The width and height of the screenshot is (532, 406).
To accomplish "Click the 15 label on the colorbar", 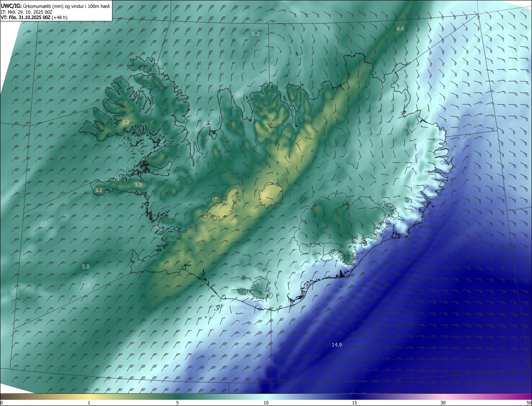I will click(x=355, y=403).
